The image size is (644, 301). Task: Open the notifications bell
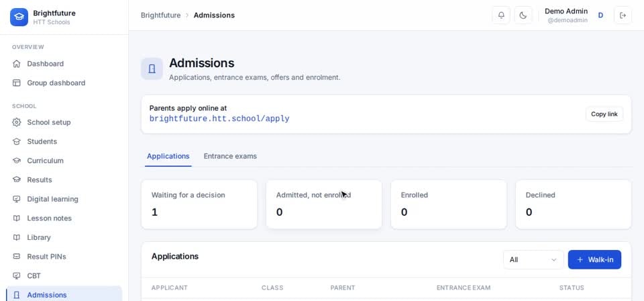pos(501,15)
